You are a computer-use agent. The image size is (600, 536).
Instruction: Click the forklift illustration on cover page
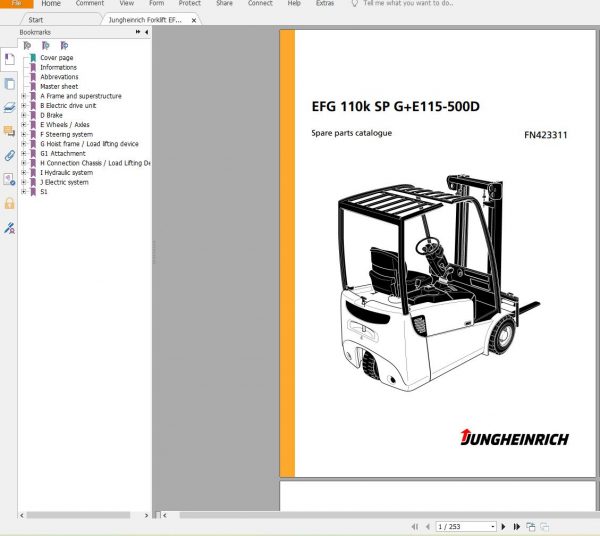tap(439, 283)
